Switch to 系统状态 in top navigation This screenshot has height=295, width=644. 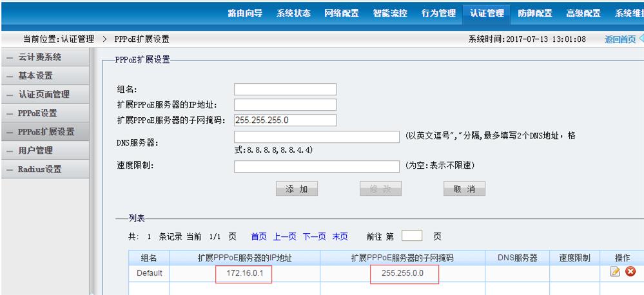pyautogui.click(x=293, y=13)
